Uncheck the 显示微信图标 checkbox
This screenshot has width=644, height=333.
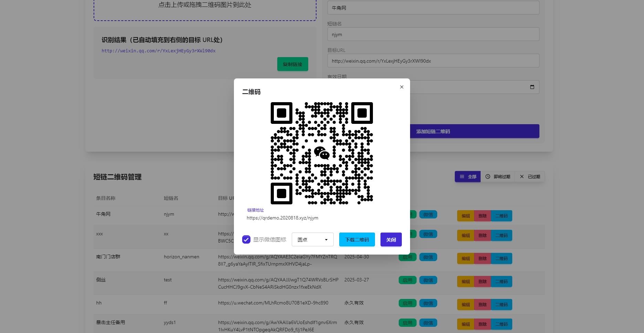(x=246, y=239)
